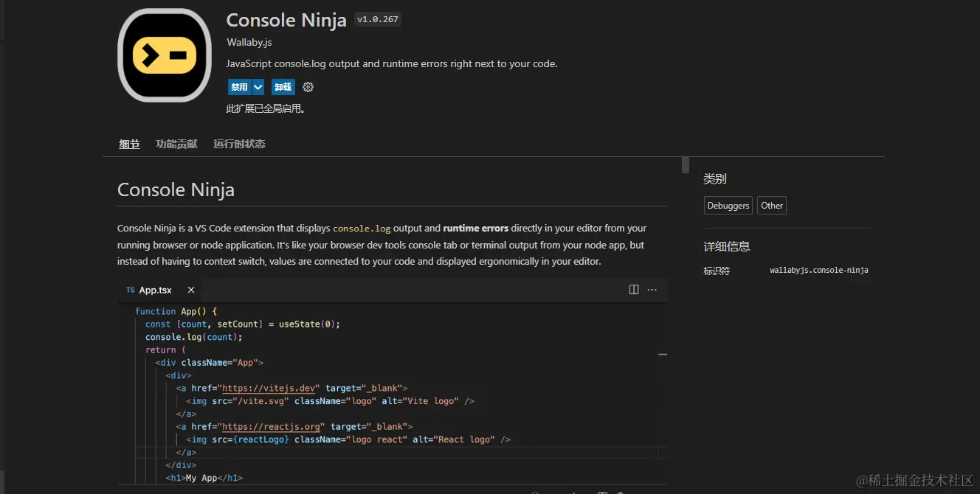Click the split editor icon in preview
This screenshot has height=494, width=980.
[633, 290]
